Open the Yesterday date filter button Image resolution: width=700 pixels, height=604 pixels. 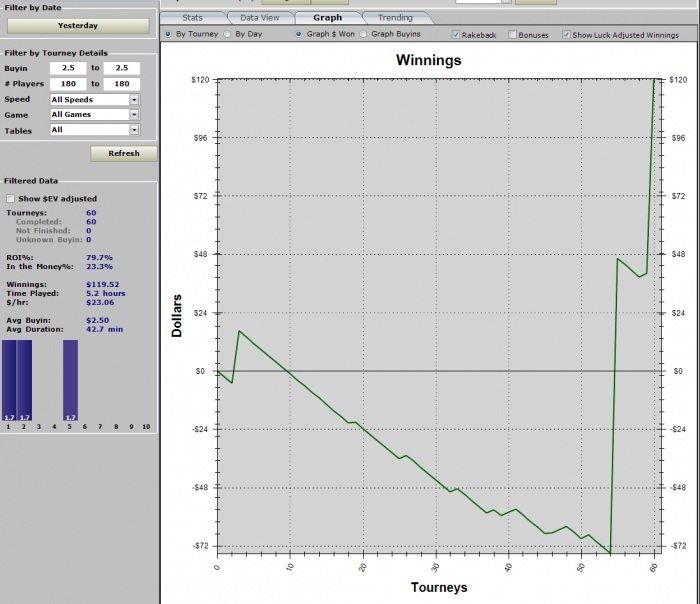(78, 26)
